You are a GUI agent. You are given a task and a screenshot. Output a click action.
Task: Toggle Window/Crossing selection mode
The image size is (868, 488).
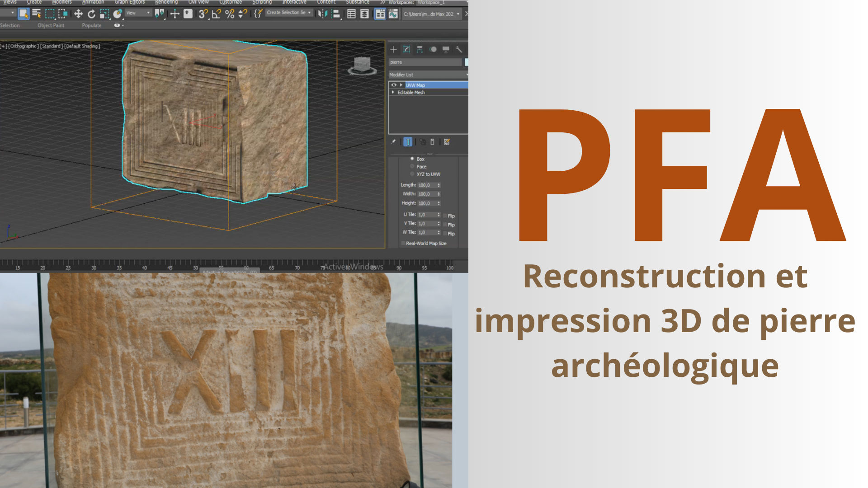[x=63, y=14]
